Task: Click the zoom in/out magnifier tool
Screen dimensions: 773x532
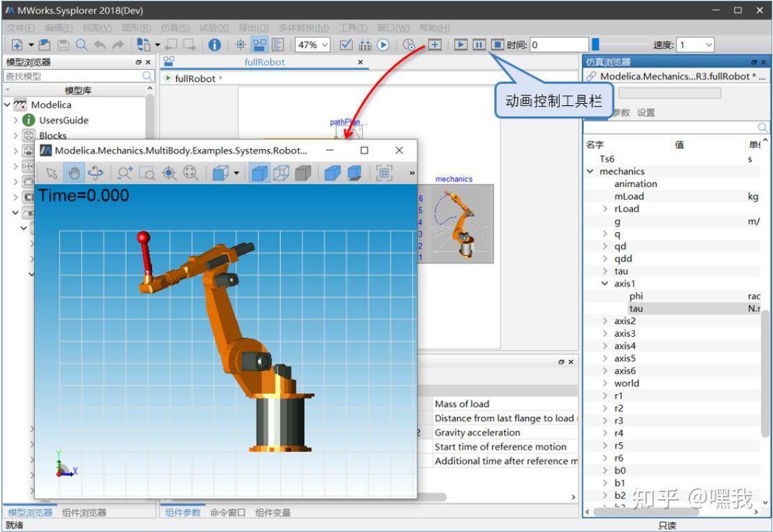Action: [x=125, y=173]
